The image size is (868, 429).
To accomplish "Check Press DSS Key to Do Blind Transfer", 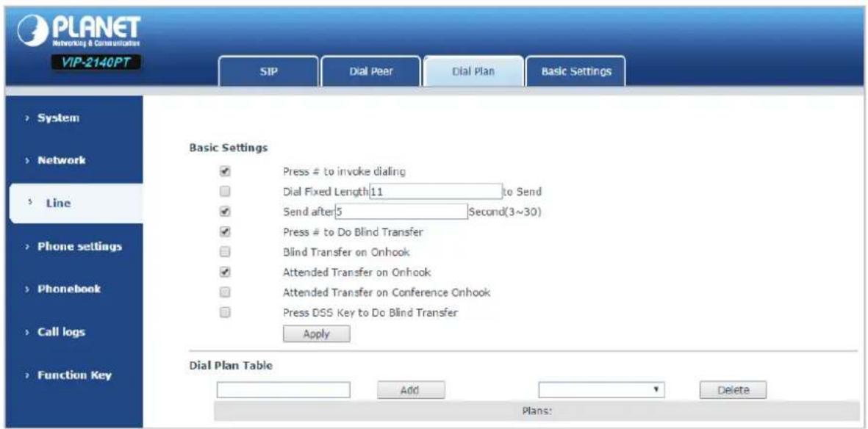I will (x=225, y=312).
